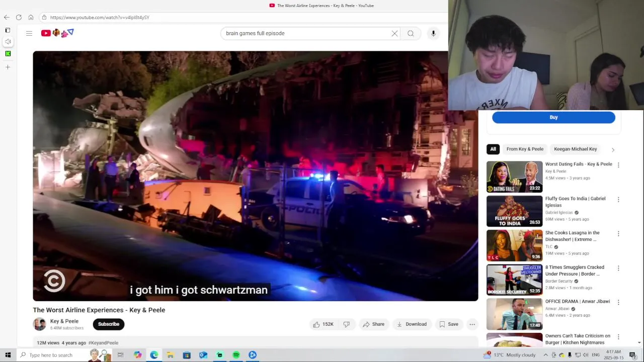Open Task View in taskbar

coord(120,355)
